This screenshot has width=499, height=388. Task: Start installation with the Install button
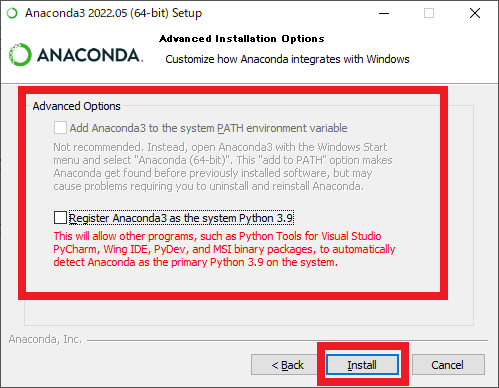(362, 365)
